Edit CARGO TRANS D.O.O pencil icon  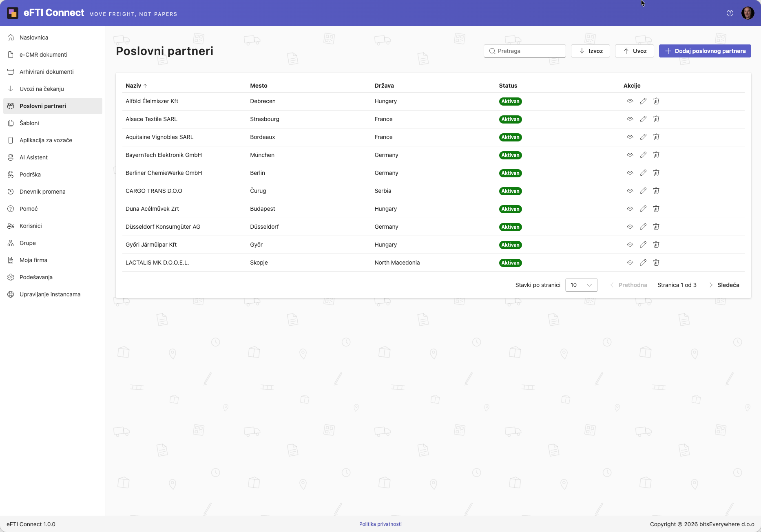point(643,191)
